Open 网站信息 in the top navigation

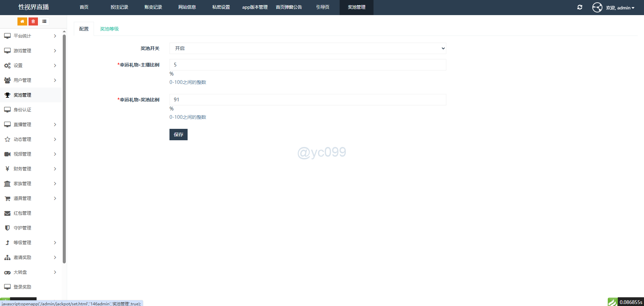coord(187,7)
